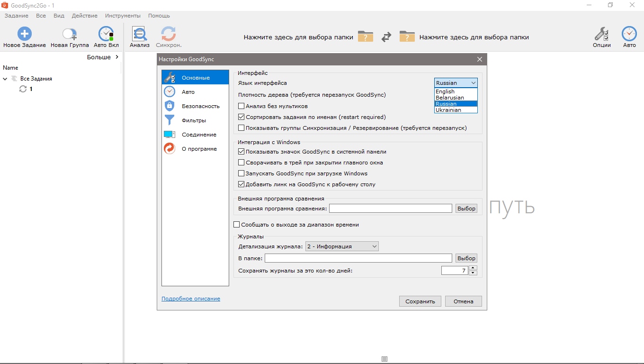Choose Ukrainian in language list

pos(456,110)
